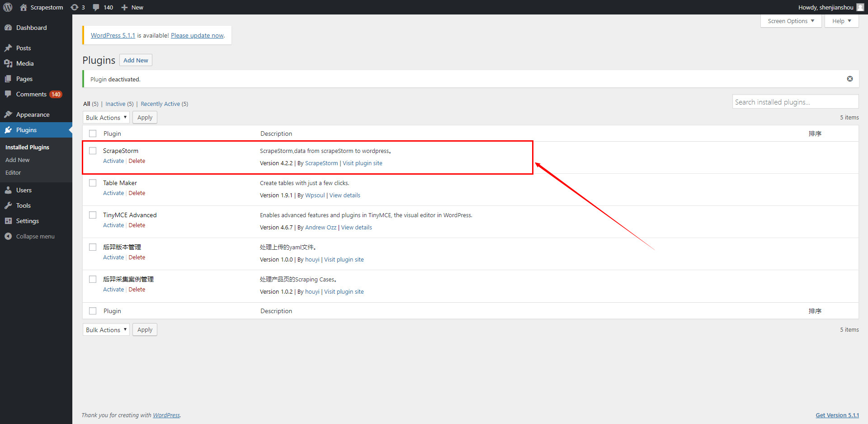Screen dimensions: 868x424
Task: Open houyi author link for 后羿版本管理
Action: click(x=312, y=260)
